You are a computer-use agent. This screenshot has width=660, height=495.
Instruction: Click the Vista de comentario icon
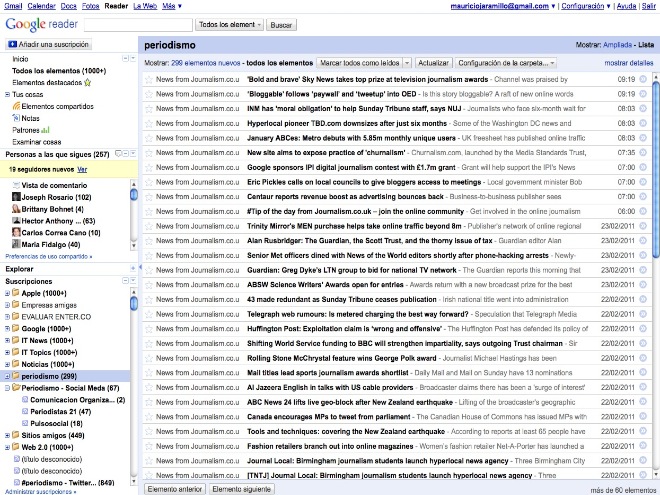pos(16,185)
